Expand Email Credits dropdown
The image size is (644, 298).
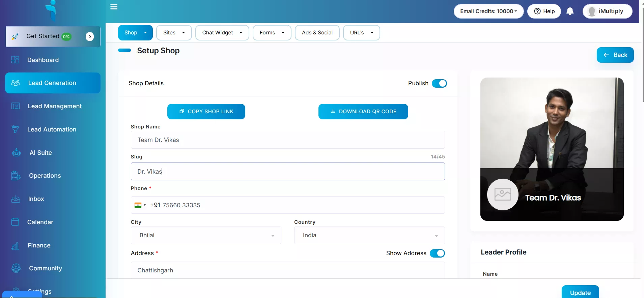pos(488,11)
